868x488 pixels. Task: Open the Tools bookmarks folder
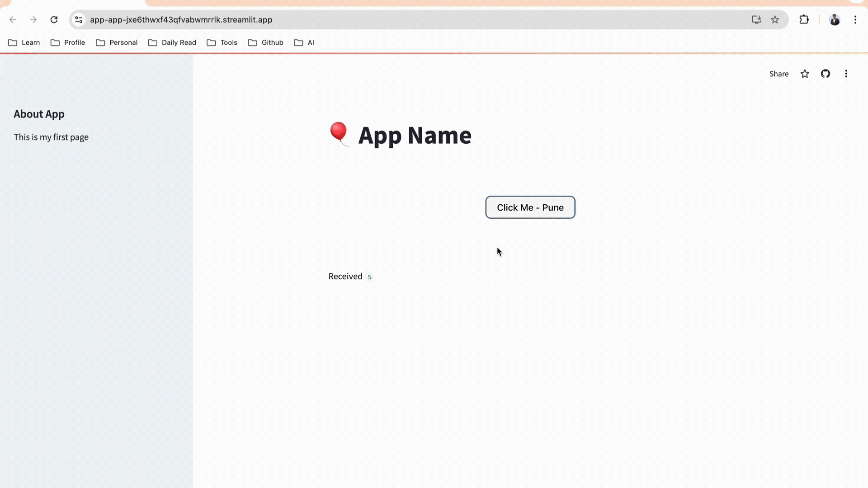point(222,42)
